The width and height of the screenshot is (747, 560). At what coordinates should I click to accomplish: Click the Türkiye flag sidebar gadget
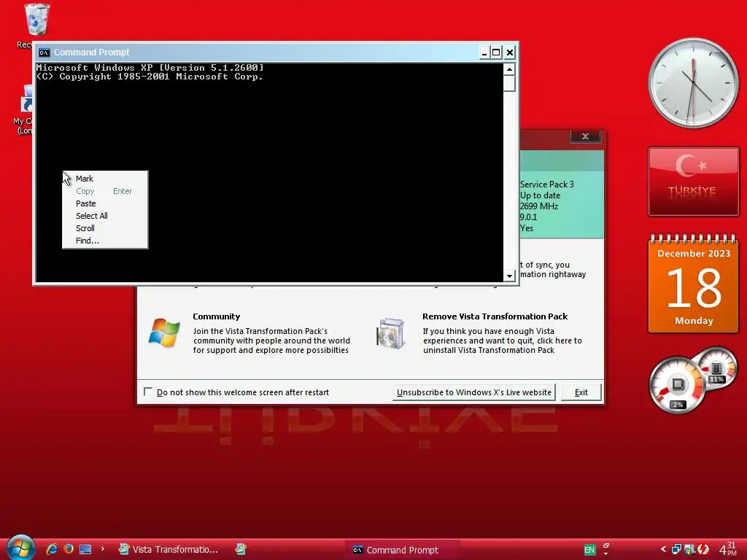694,182
